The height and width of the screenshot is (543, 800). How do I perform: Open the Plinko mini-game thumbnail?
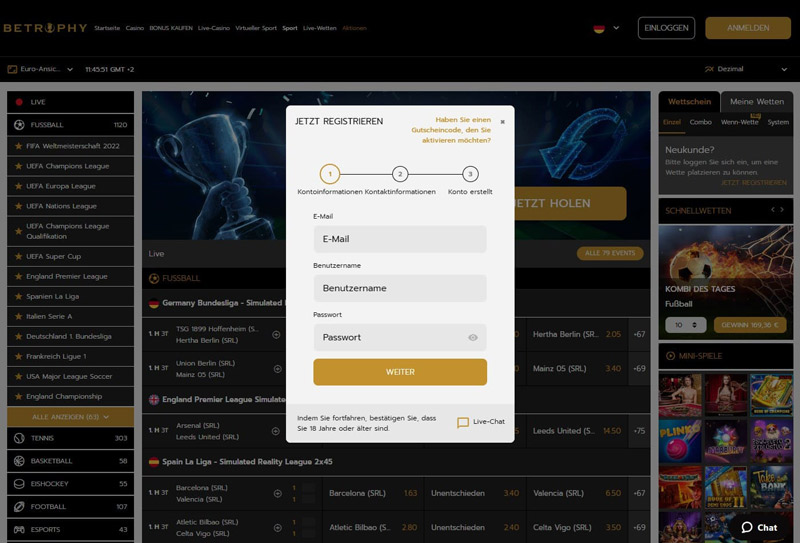[680, 441]
